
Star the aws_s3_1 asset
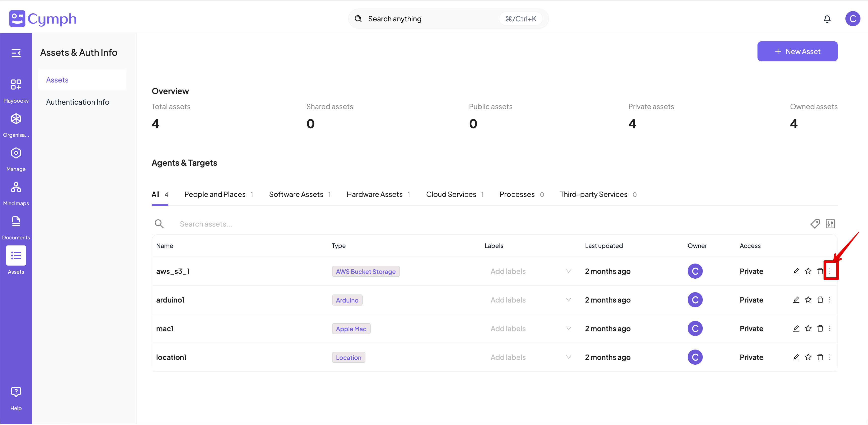pyautogui.click(x=808, y=271)
